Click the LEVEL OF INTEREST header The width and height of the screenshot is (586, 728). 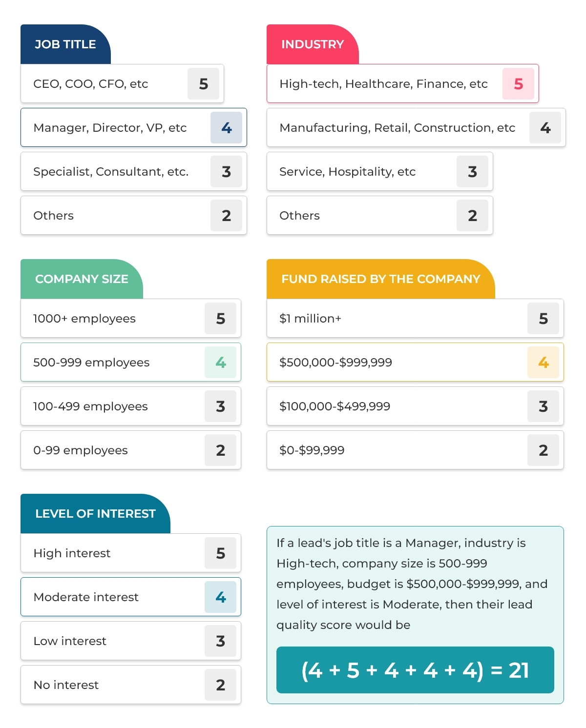click(x=95, y=514)
